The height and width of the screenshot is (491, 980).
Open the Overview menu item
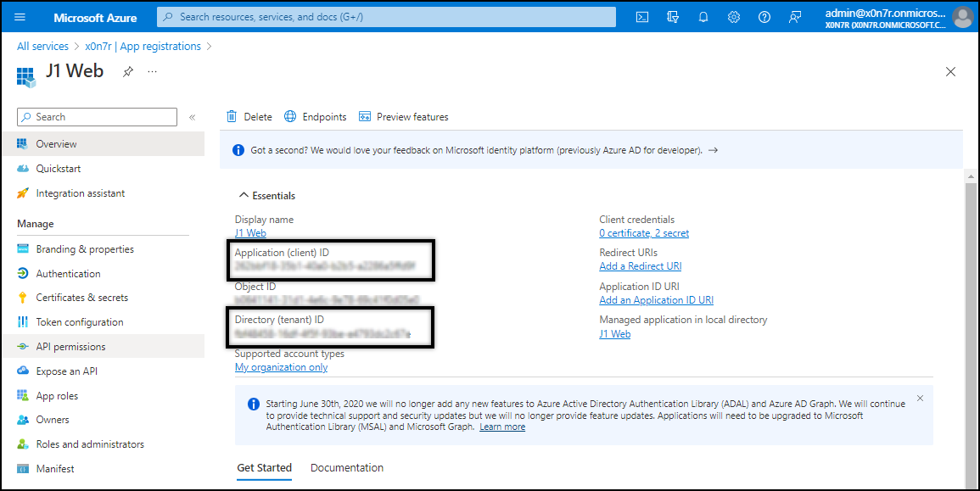pos(104,143)
